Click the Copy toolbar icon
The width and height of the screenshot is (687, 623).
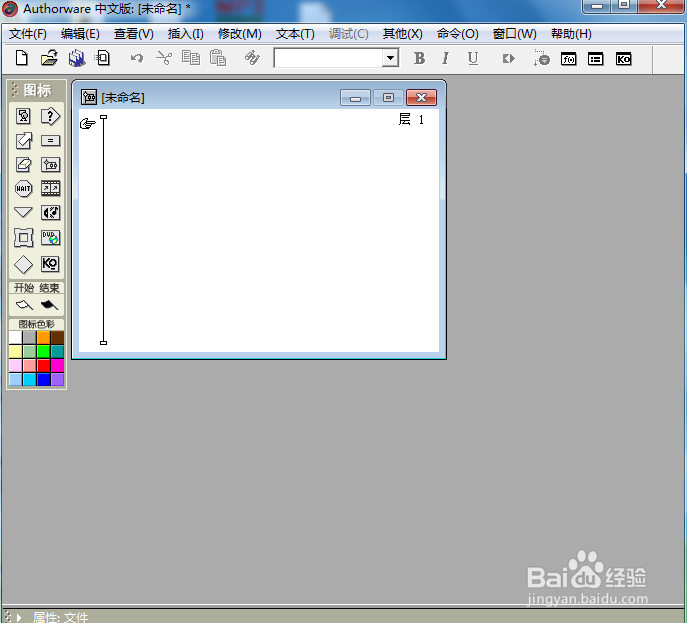click(x=191, y=58)
